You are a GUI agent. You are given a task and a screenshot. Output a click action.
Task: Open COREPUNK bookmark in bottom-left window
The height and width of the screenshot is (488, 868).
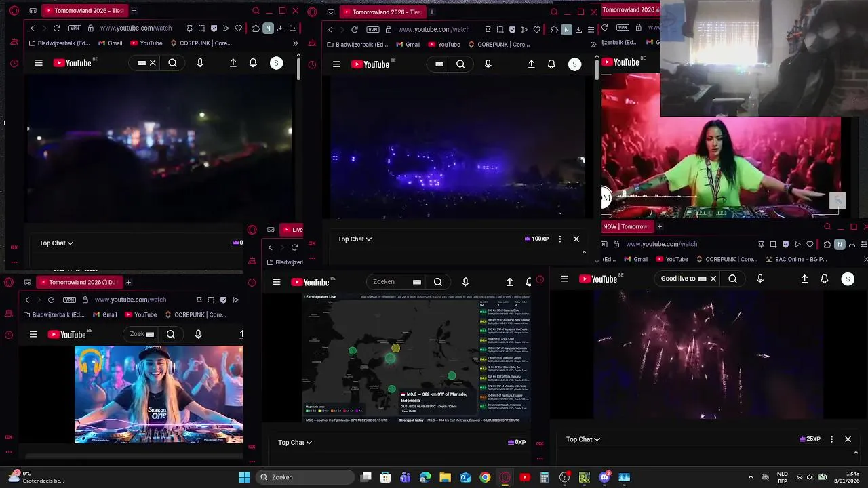pos(195,314)
